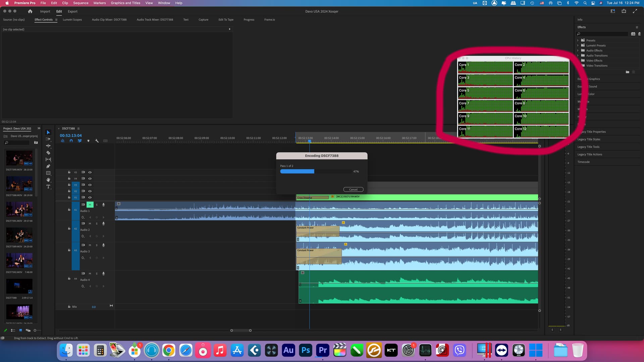Open Effect Controls panel menu
The height and width of the screenshot is (362, 644).
click(56, 20)
